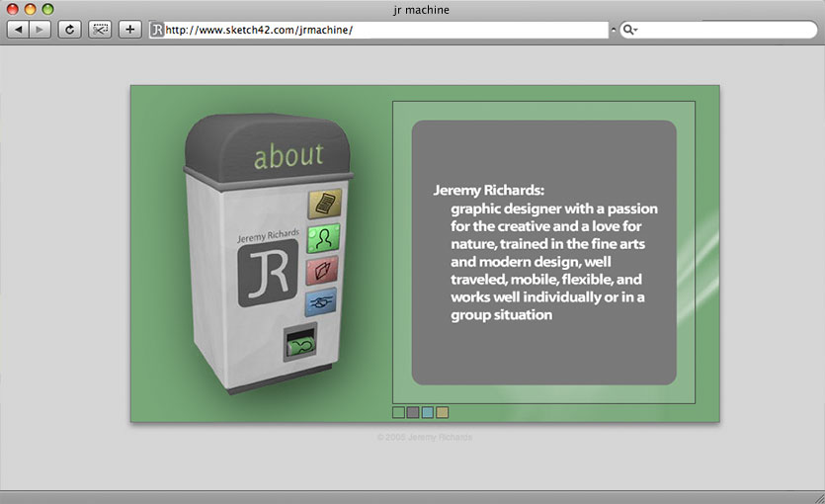Choose the purple-gray color theme swatch
Screen dimensions: 825x504
point(413,412)
